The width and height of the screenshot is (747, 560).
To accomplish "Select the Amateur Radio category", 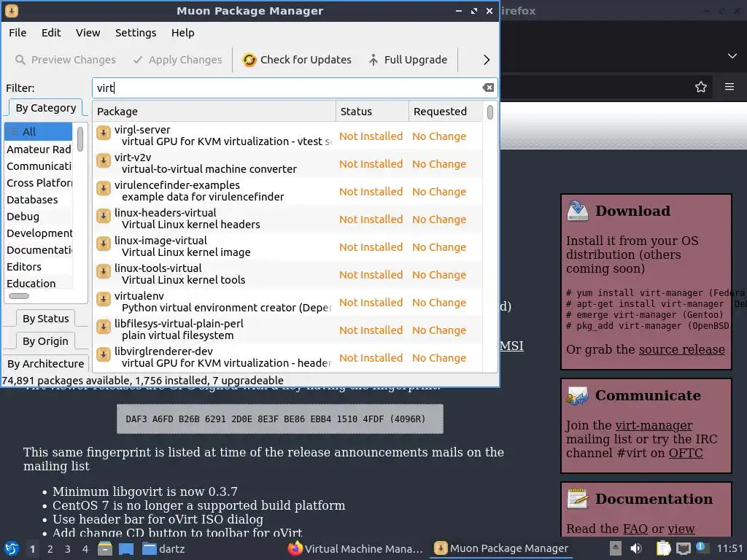I will (38, 149).
